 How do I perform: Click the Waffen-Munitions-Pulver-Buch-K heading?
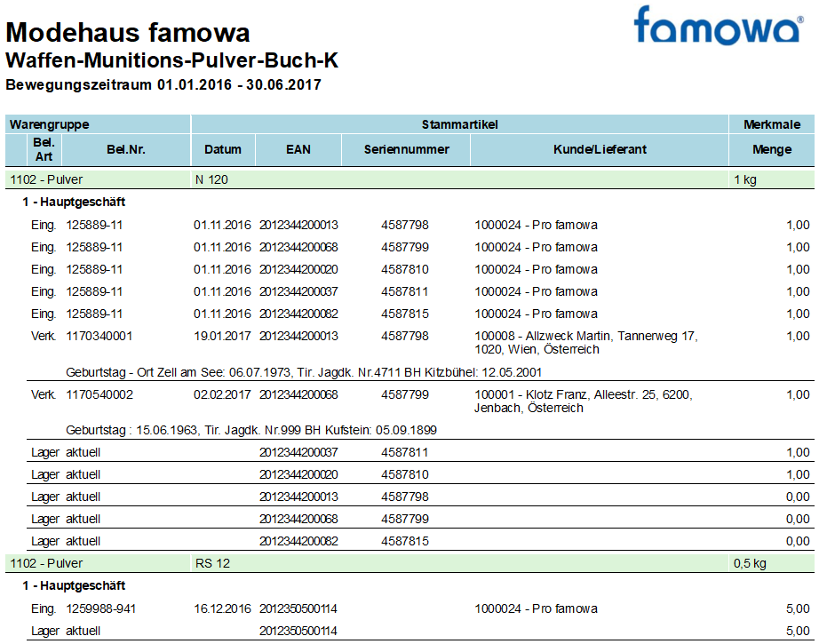(172, 60)
